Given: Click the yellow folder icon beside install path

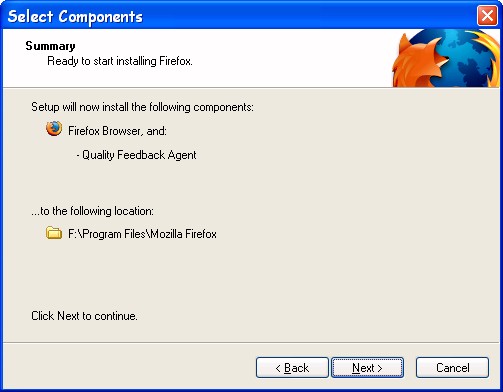Looking at the screenshot, I should (54, 233).
